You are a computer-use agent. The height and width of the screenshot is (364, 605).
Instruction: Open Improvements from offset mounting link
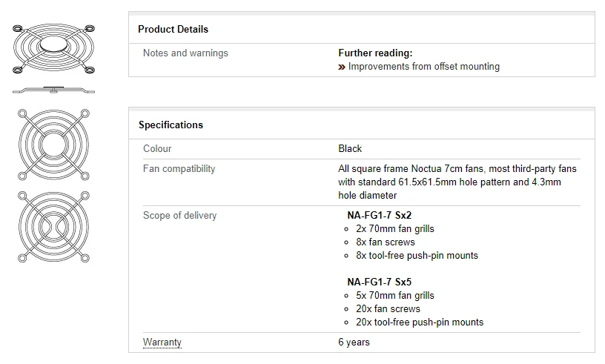click(x=423, y=67)
